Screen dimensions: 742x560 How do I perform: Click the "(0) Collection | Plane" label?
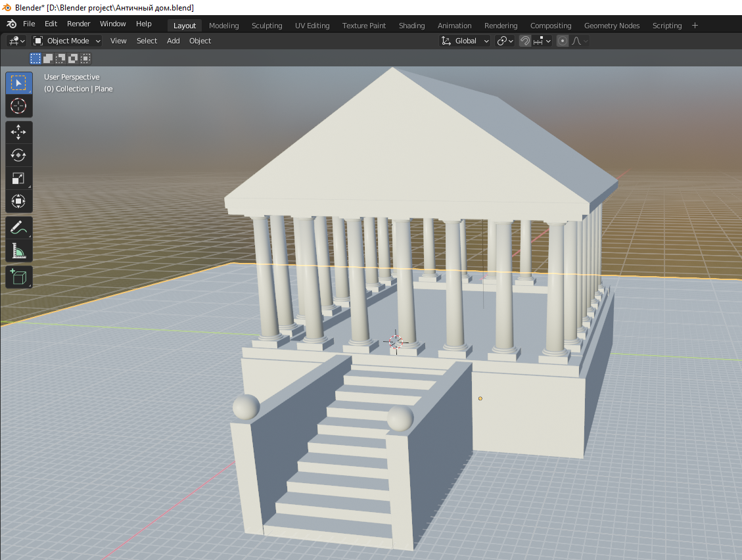point(79,89)
